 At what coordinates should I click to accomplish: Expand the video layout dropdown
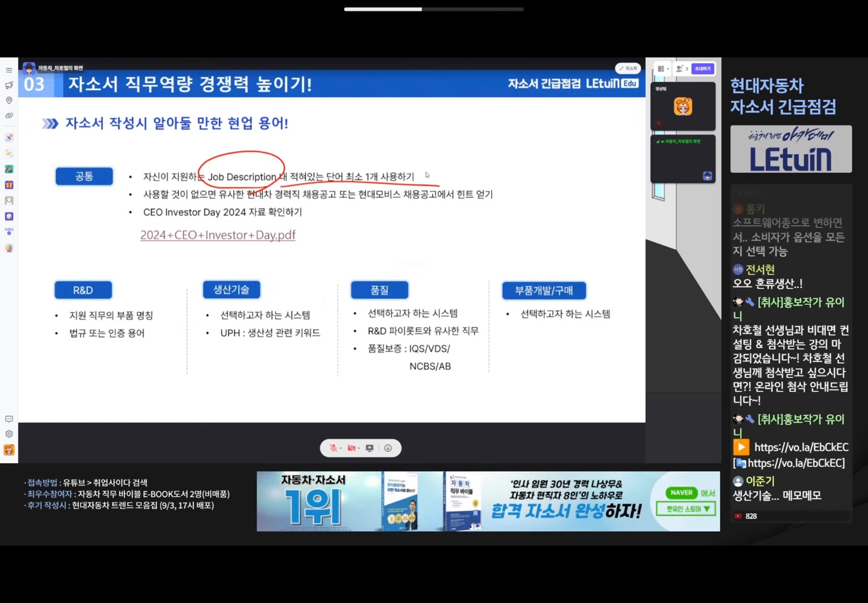(x=663, y=69)
